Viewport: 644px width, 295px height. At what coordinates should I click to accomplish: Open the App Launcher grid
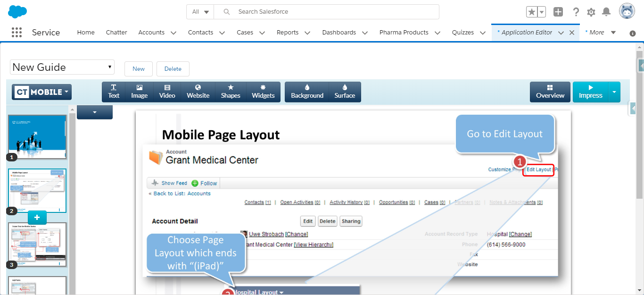pos(17,32)
